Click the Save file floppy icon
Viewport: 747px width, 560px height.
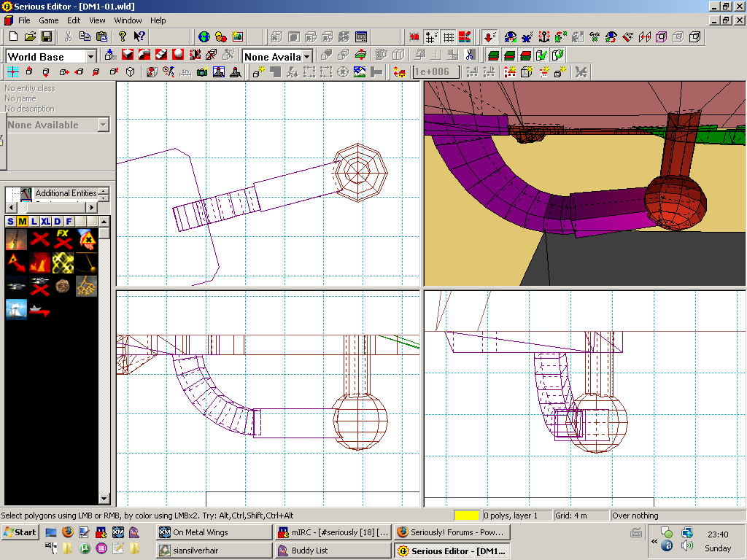click(46, 36)
